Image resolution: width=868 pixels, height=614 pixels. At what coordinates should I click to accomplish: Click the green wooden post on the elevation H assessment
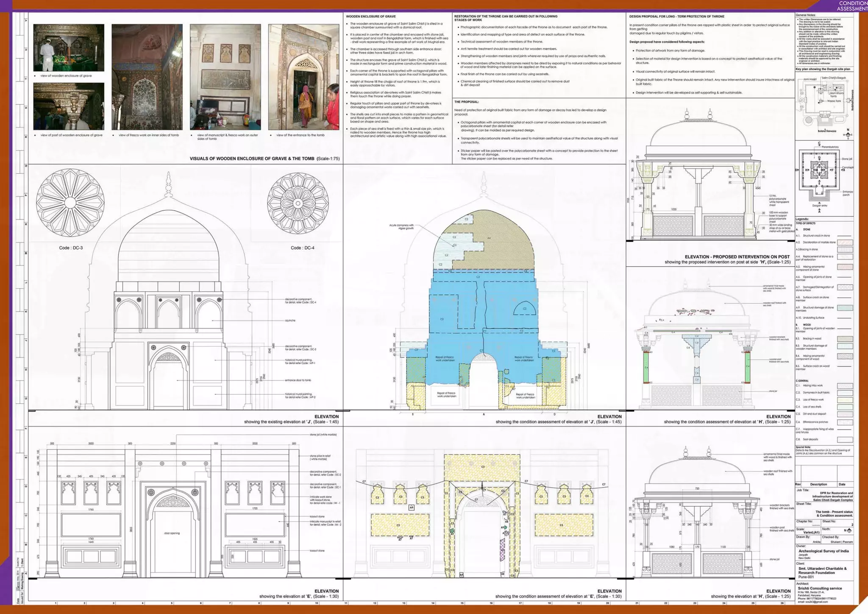(646, 367)
